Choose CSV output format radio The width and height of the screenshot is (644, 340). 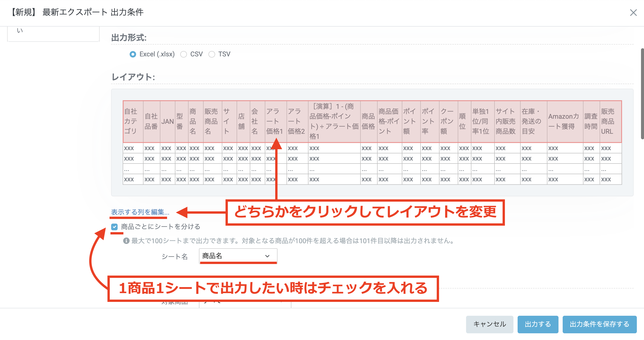pos(184,54)
